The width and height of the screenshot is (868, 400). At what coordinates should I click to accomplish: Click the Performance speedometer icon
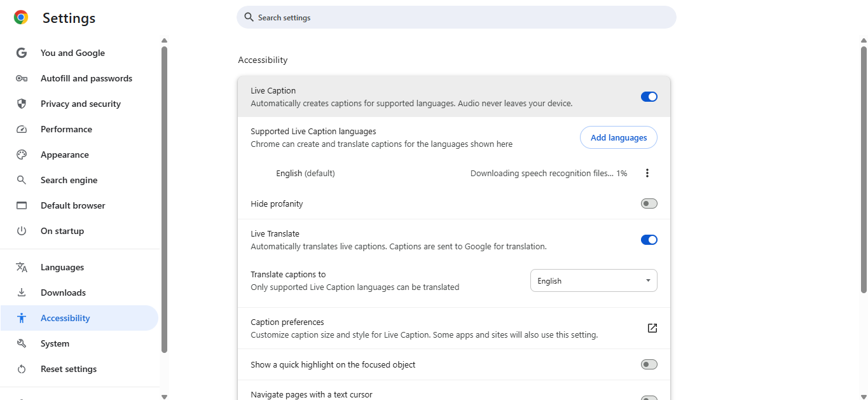(x=22, y=129)
